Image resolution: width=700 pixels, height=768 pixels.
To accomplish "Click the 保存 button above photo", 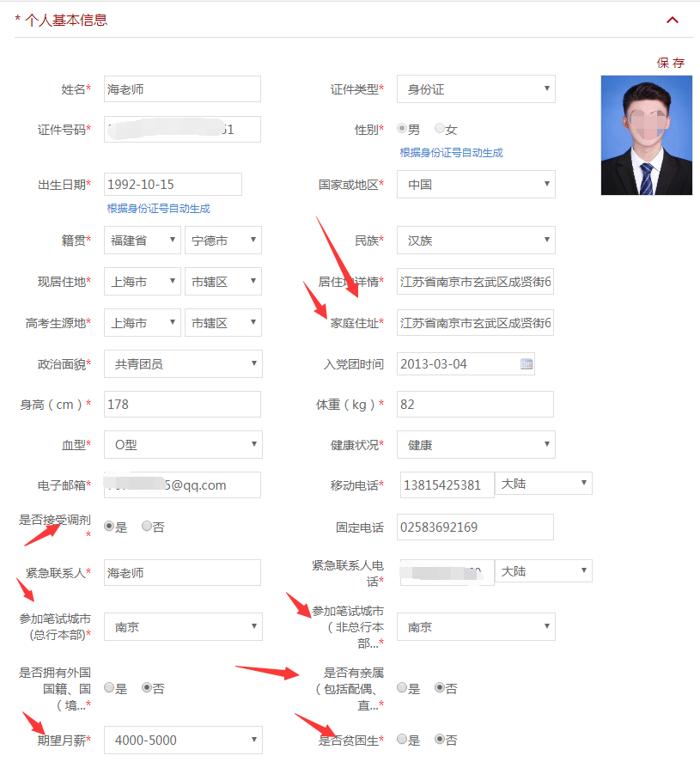I will tap(670, 63).
